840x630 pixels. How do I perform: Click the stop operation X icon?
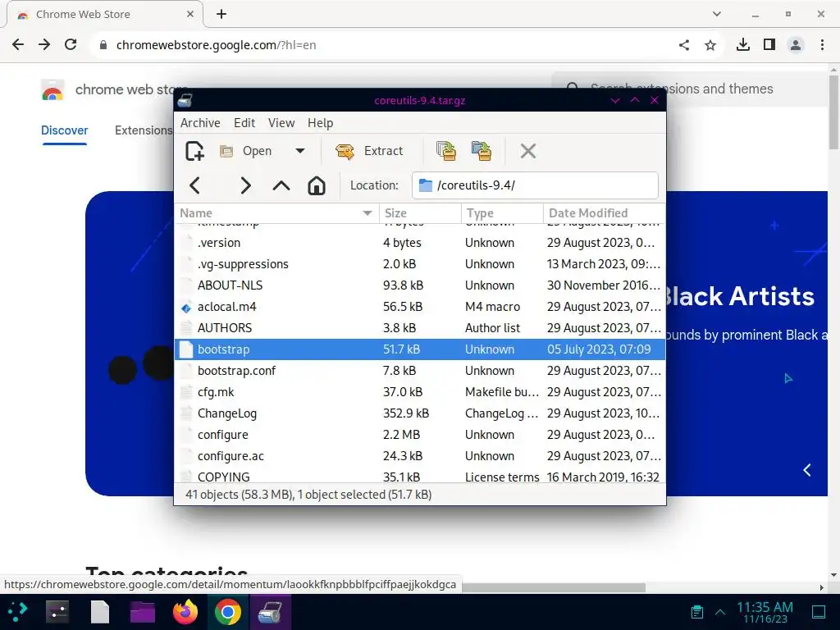[x=527, y=151]
